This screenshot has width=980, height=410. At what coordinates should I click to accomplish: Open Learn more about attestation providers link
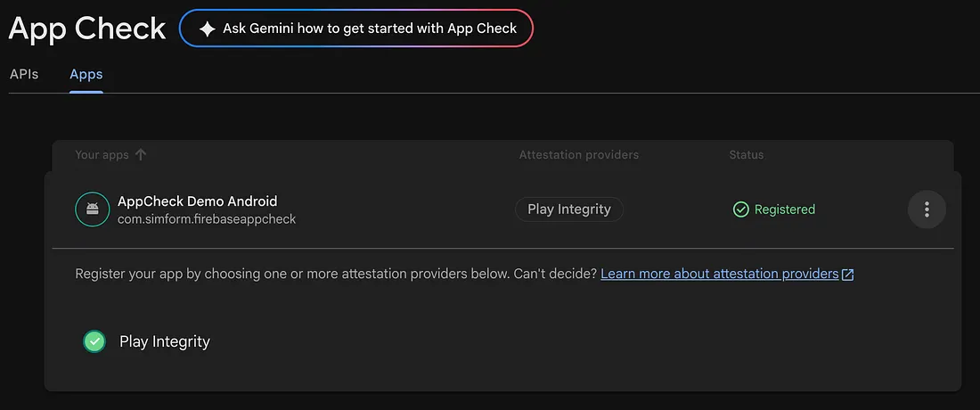point(719,274)
